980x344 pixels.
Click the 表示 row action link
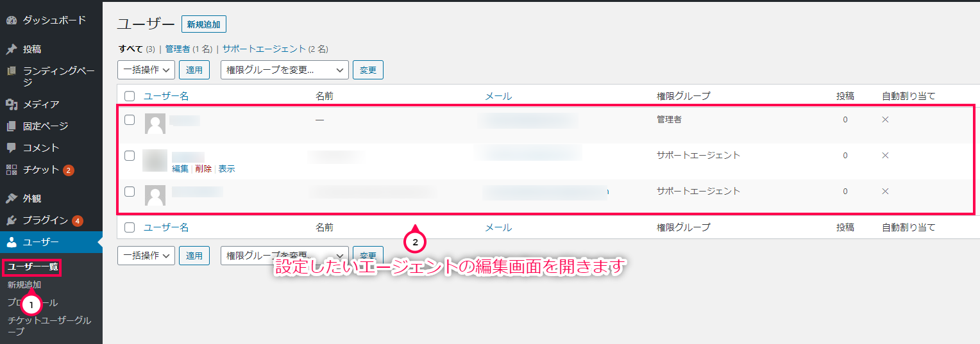[226, 169]
